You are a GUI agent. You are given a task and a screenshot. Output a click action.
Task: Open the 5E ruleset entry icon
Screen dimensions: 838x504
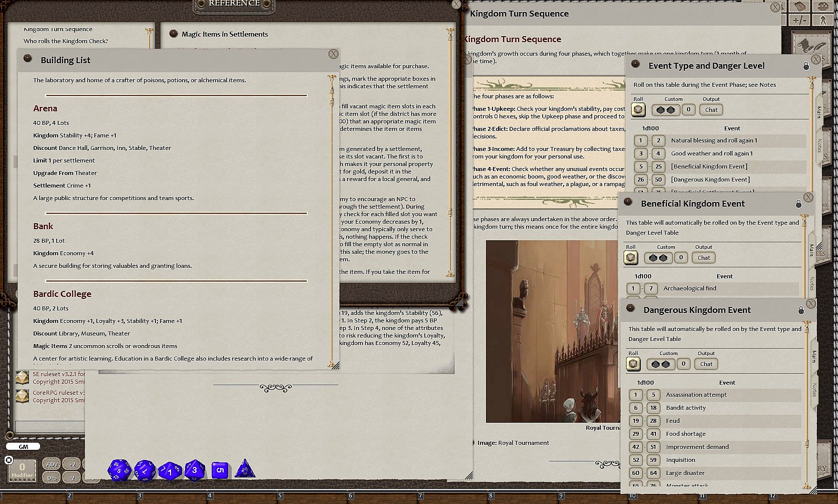pyautogui.click(x=22, y=378)
